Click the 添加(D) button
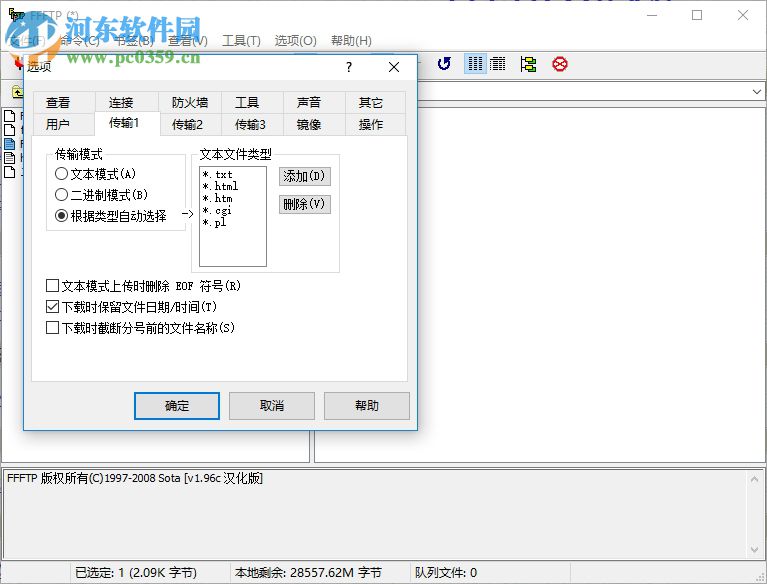This screenshot has width=767, height=584. [x=304, y=176]
